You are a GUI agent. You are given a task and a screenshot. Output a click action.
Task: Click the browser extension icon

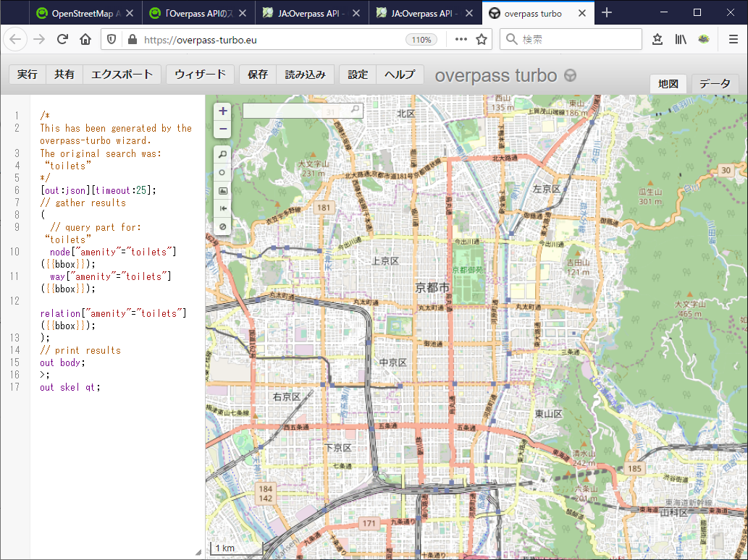coord(704,39)
